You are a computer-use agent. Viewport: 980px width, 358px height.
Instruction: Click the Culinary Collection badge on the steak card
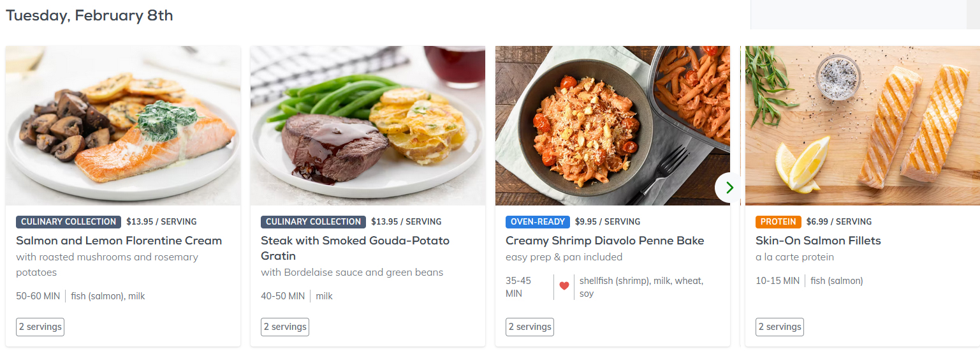(x=313, y=221)
